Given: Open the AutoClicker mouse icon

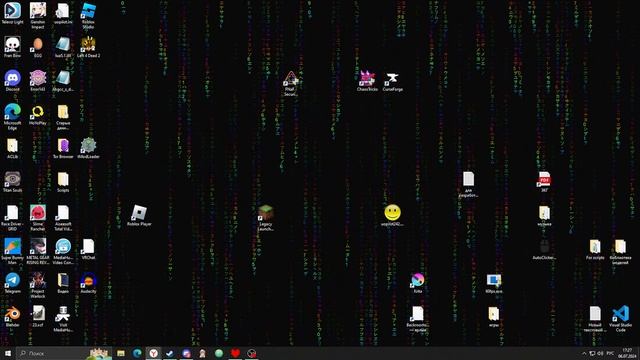Looking at the screenshot, I should pos(544,249).
